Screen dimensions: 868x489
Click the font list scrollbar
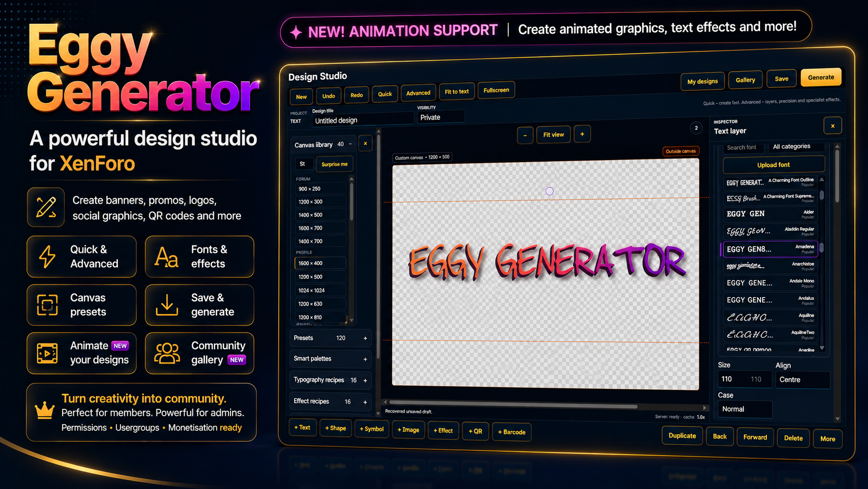click(x=822, y=195)
